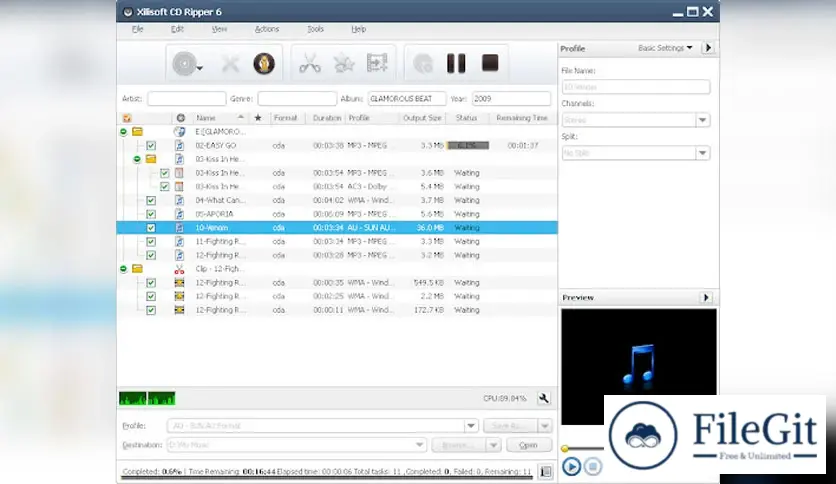Click the Year field showing 2009
Viewport: 836px width, 484px height.
[511, 99]
